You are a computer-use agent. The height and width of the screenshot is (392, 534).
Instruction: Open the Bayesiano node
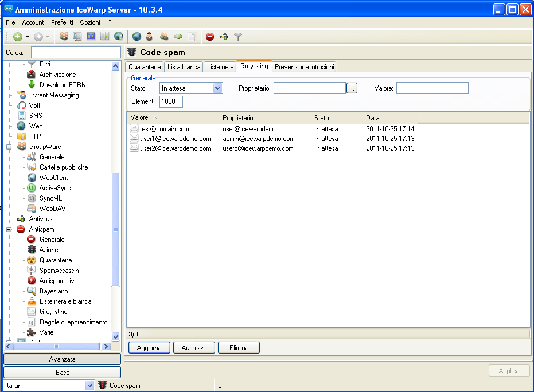[53, 291]
